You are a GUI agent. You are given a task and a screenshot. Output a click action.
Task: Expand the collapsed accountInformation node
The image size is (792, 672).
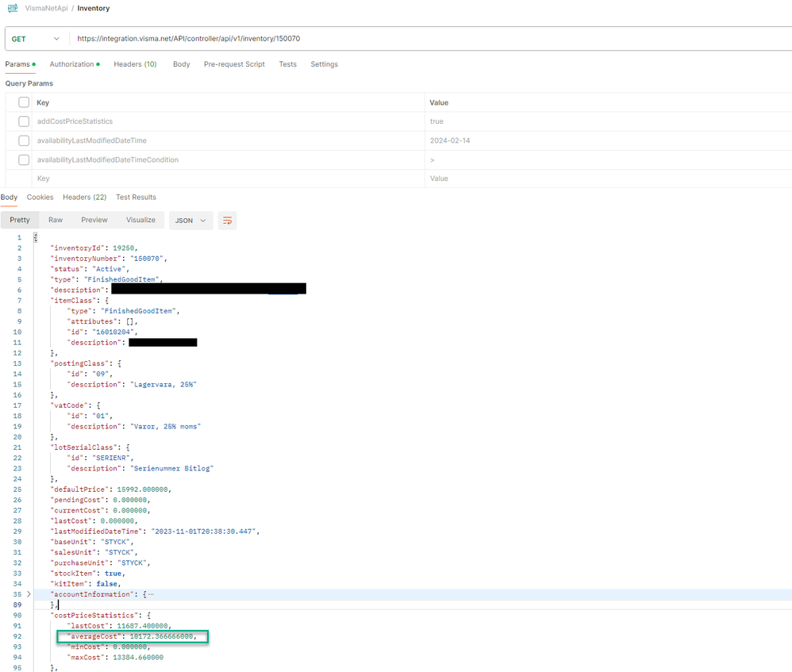tap(29, 594)
